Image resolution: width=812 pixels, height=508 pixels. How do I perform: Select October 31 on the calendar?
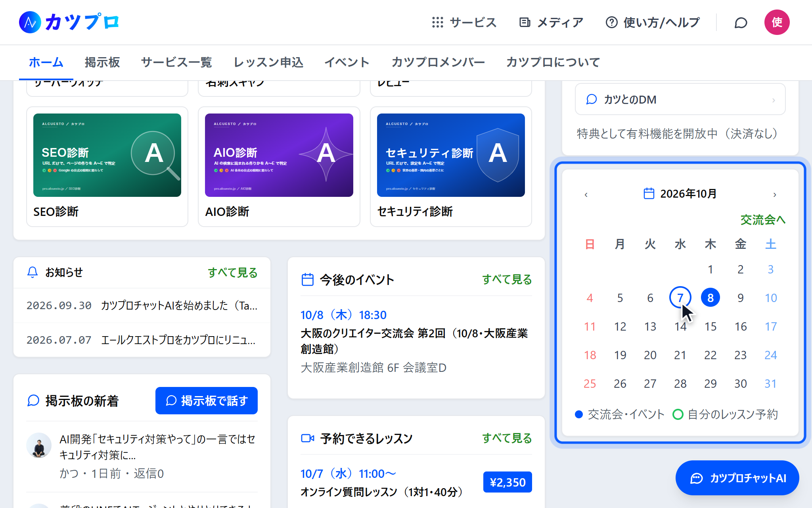[770, 383]
